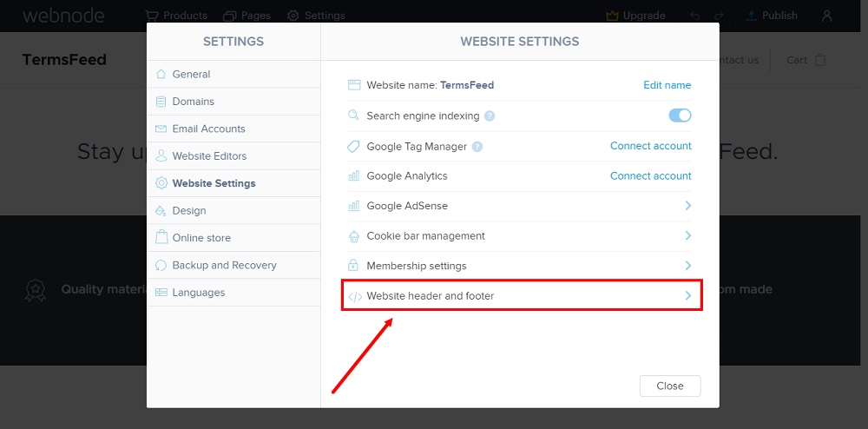Click the Cookie bar management cupcake icon

tap(354, 236)
